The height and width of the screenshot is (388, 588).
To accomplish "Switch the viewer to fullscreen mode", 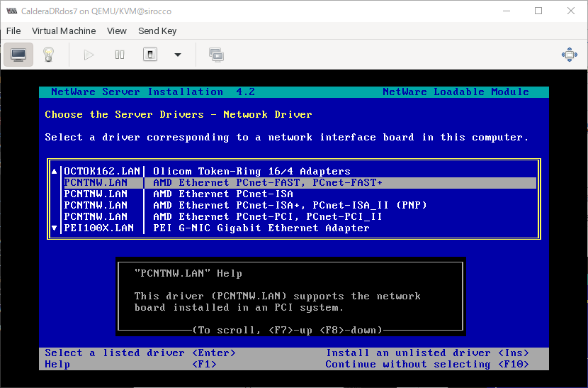I will (570, 55).
